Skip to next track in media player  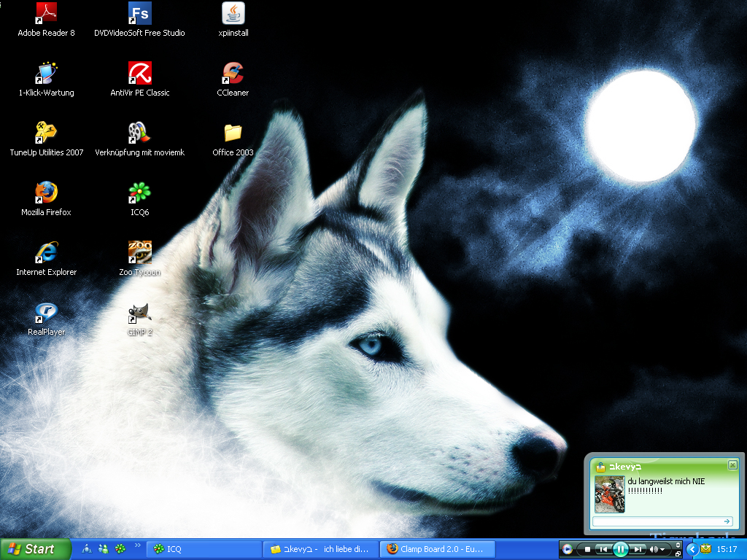tap(638, 549)
